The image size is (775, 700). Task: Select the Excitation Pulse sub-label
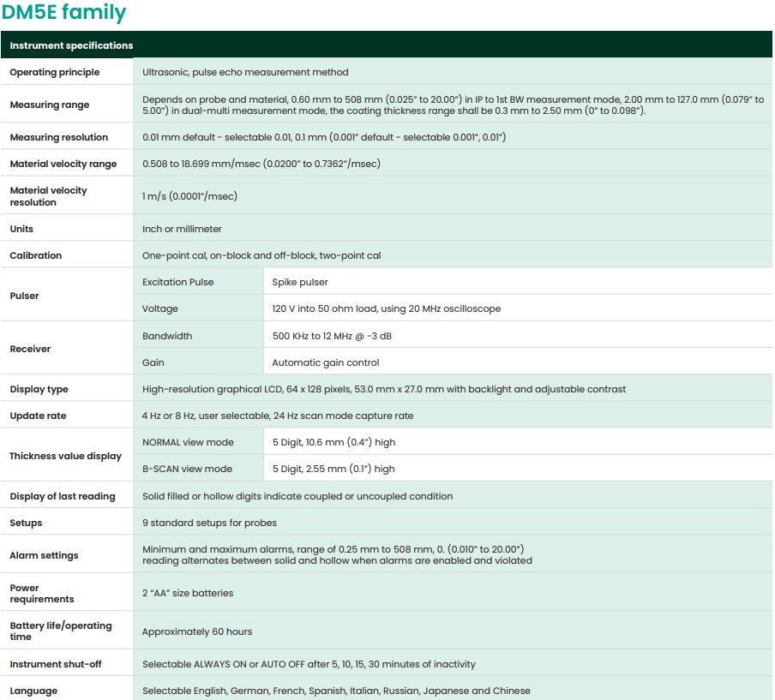coord(178,282)
